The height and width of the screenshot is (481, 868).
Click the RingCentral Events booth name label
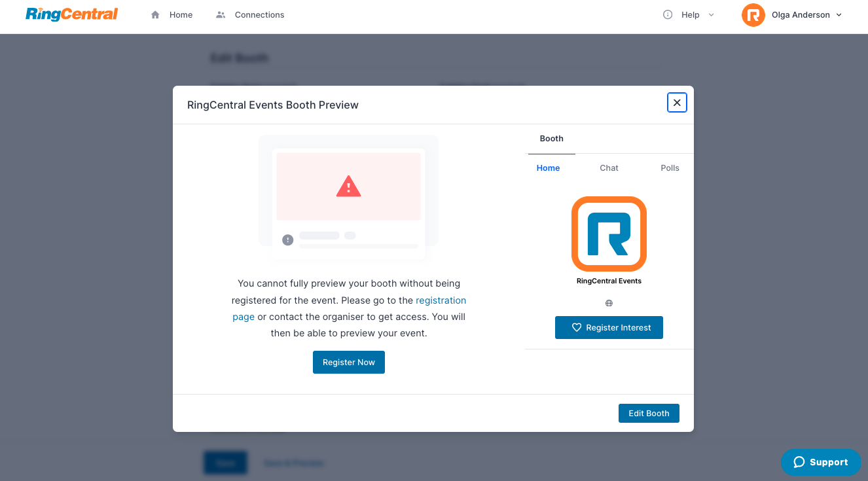point(609,281)
